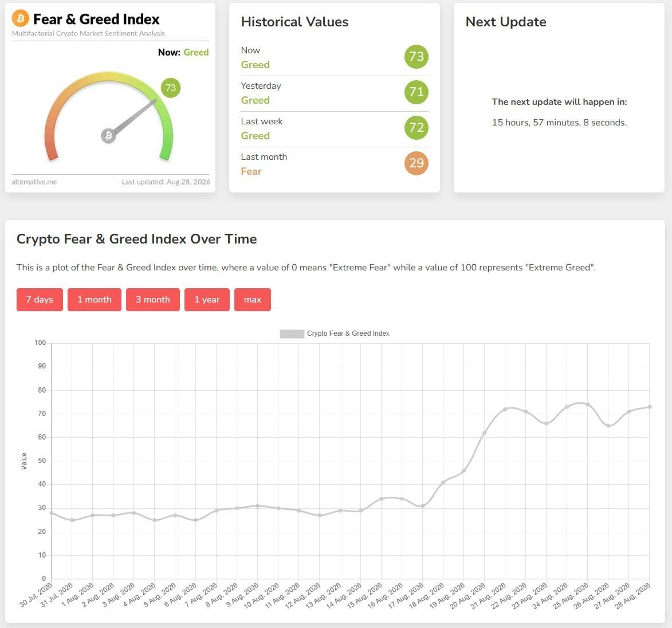Click the chart data point for 9 Aug, 2026

(x=258, y=506)
